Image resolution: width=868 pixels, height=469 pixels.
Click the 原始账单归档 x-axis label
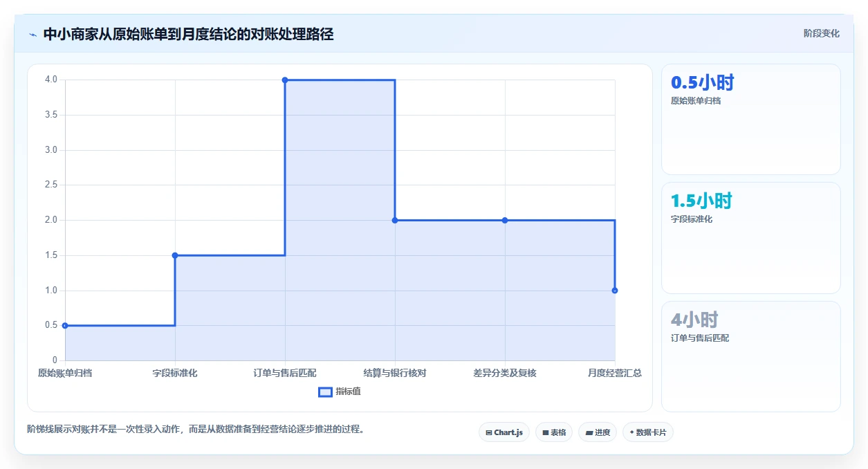point(65,373)
